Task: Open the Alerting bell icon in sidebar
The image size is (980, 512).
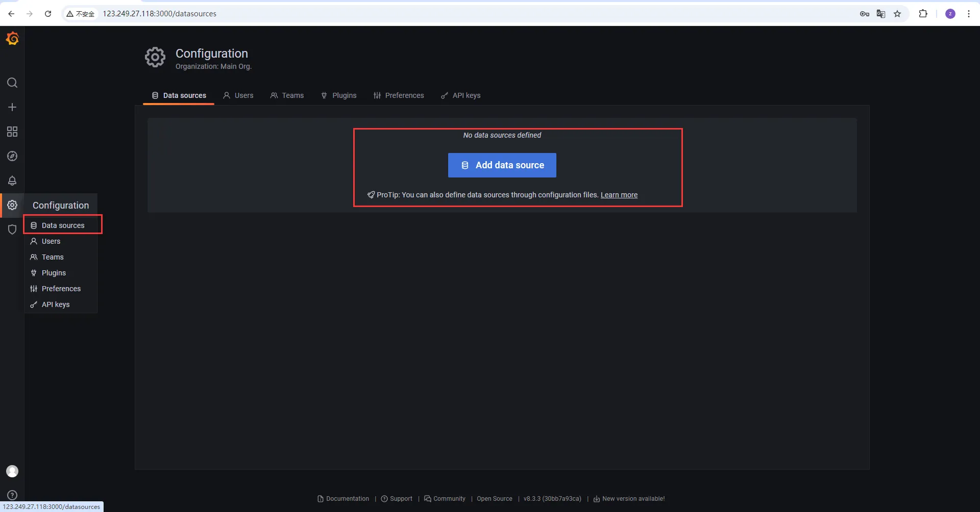Action: click(12, 181)
